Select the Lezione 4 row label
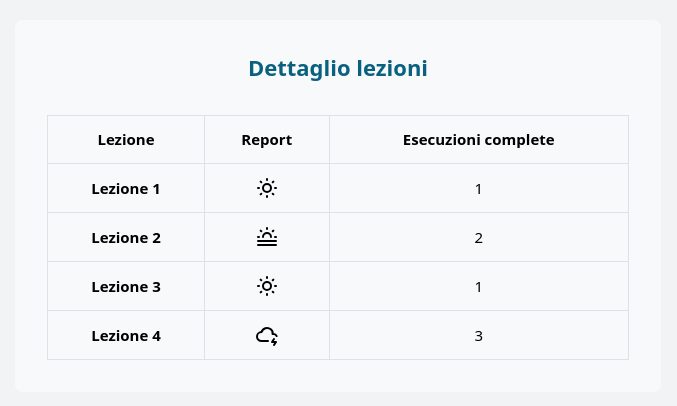The height and width of the screenshot is (406, 677). (x=126, y=336)
